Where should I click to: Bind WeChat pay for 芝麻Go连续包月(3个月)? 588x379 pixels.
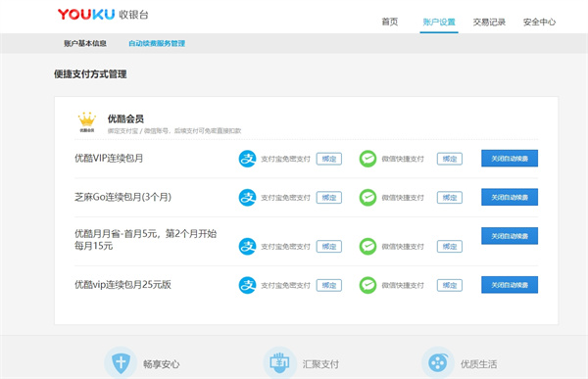[x=450, y=197]
